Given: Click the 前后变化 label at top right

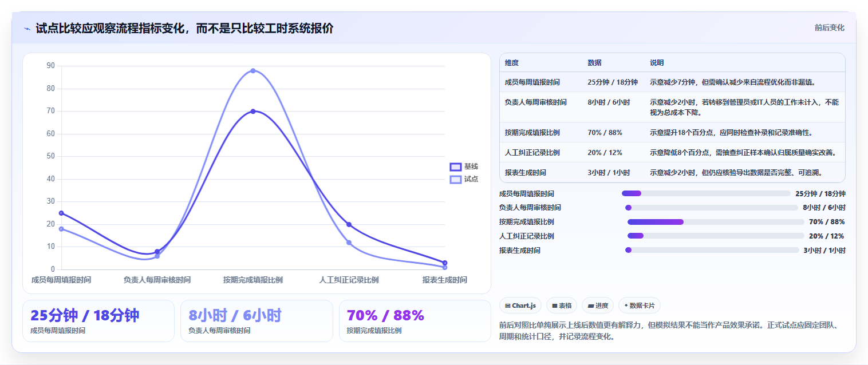Looking at the screenshot, I should [x=829, y=28].
